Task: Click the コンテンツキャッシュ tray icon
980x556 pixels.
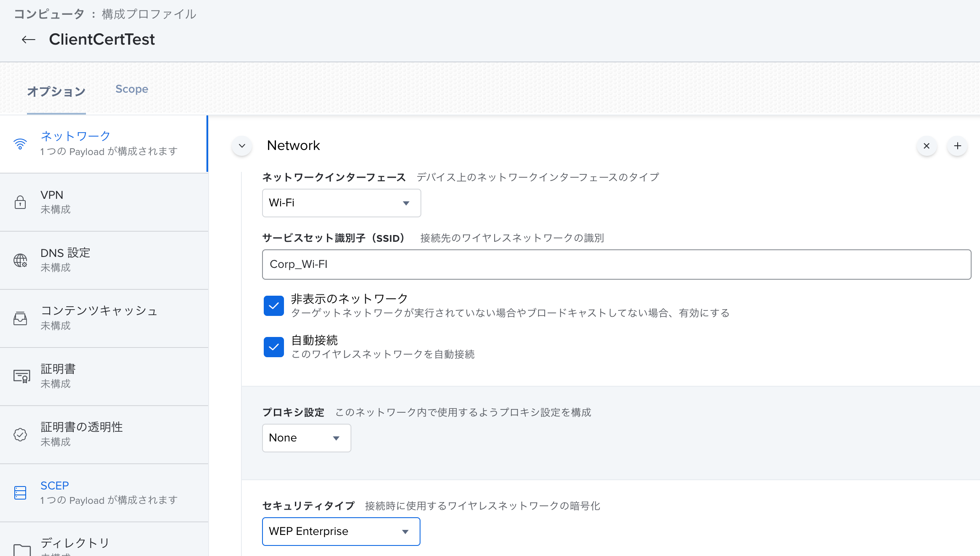Action: [x=20, y=318]
